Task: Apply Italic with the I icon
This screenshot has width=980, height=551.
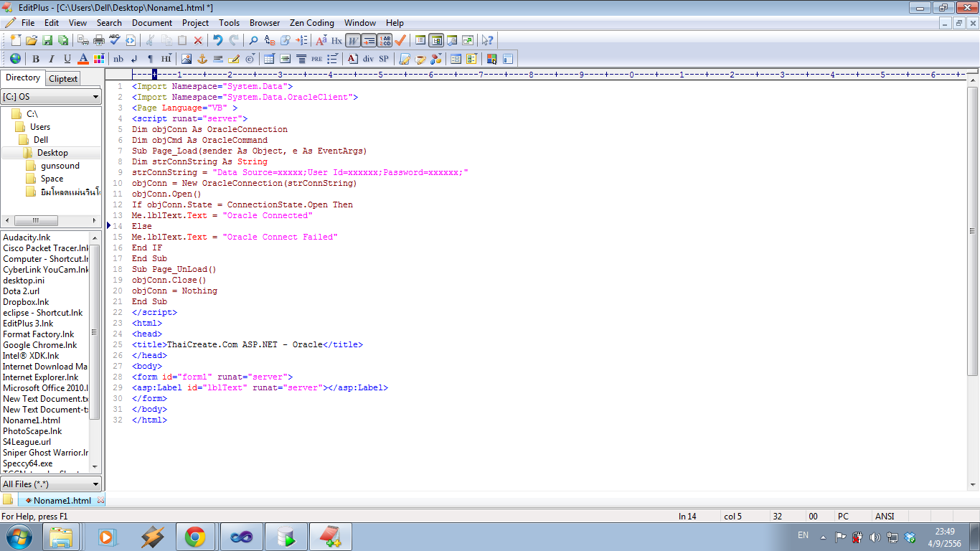Action: tap(52, 59)
